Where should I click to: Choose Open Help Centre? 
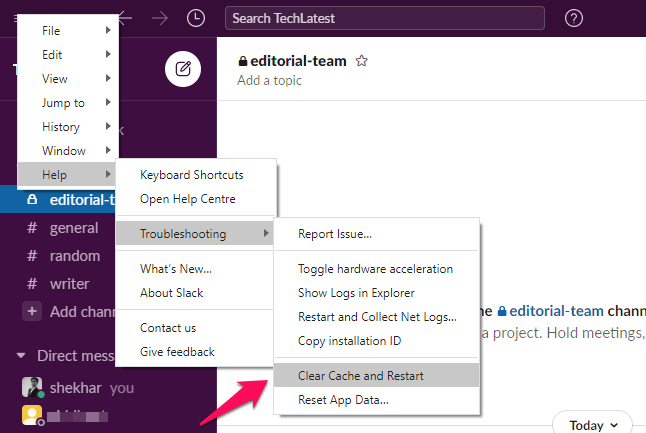click(x=196, y=199)
